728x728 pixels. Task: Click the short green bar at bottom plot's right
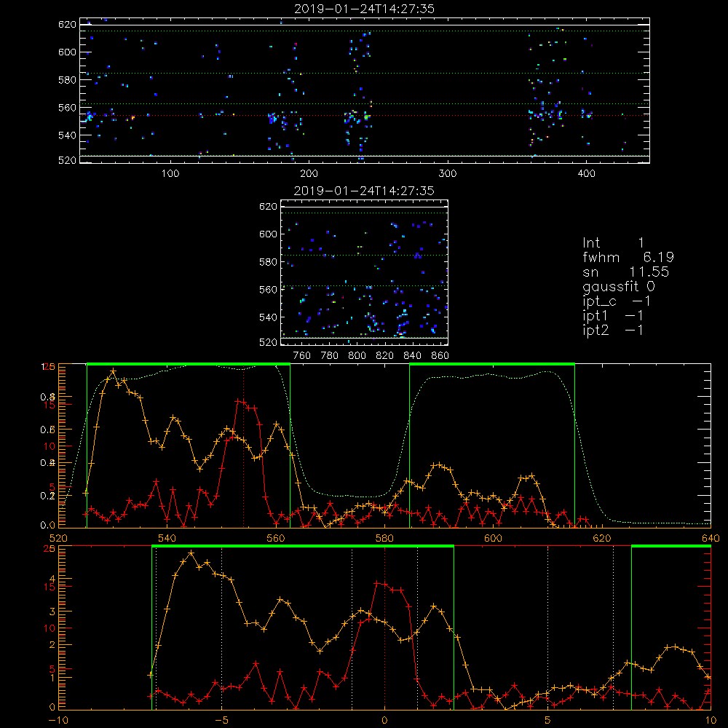(671, 546)
